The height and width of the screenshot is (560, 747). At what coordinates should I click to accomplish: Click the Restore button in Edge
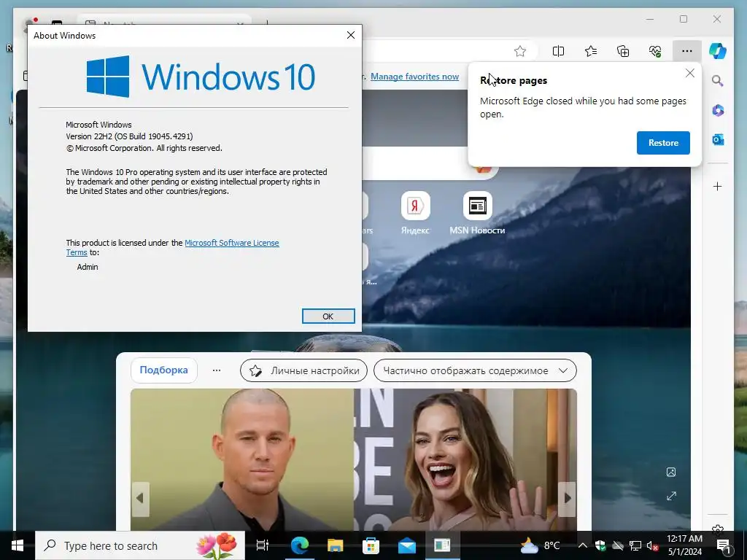coord(663,143)
